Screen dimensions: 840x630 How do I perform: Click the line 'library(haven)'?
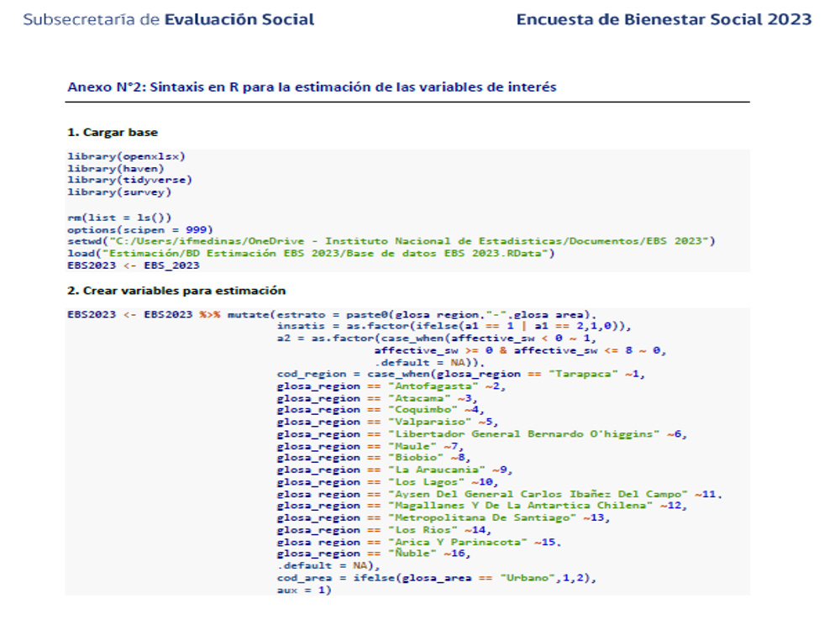click(116, 168)
